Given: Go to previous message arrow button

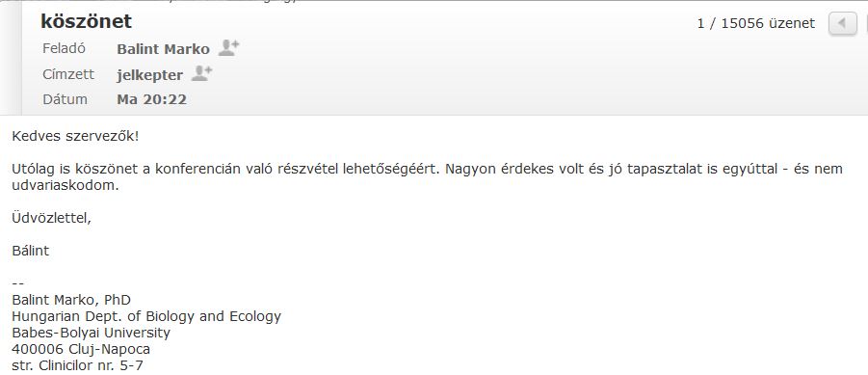Looking at the screenshot, I should (x=843, y=23).
